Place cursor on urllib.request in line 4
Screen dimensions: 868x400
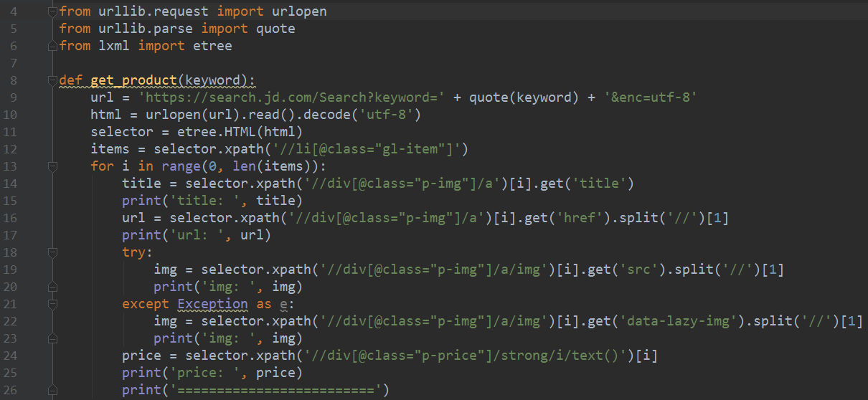[154, 11]
